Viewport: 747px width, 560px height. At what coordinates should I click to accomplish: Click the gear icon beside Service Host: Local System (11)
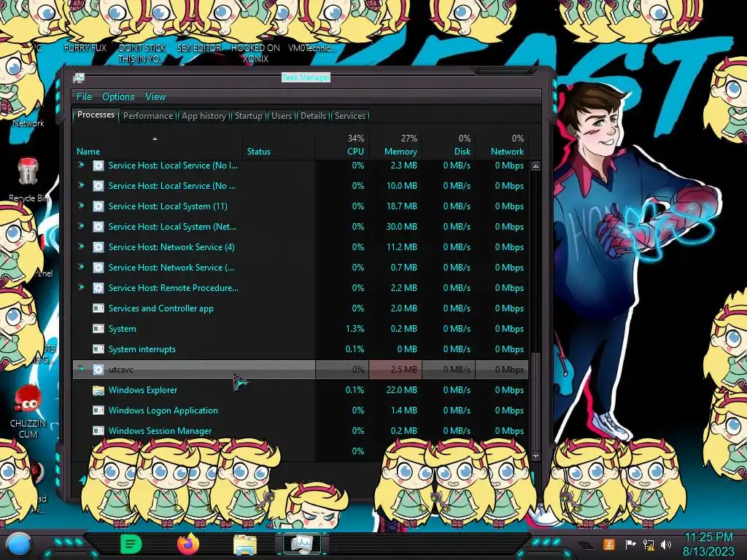coord(98,206)
